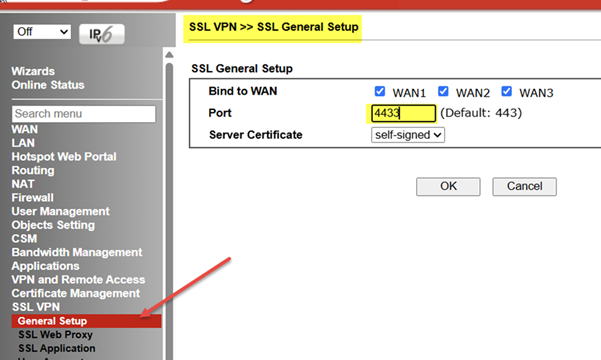Open VPN and Remote Access menu
Image resolution: width=601 pixels, height=360 pixels.
click(78, 279)
